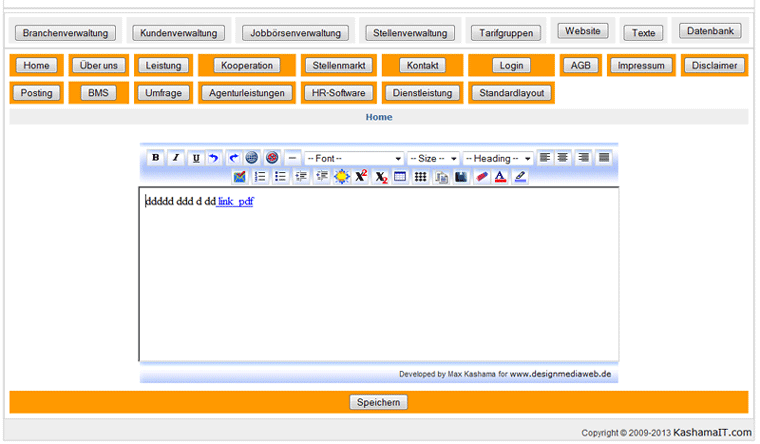Click inside the text editing area
The height and width of the screenshot is (444, 760).
[x=378, y=280]
